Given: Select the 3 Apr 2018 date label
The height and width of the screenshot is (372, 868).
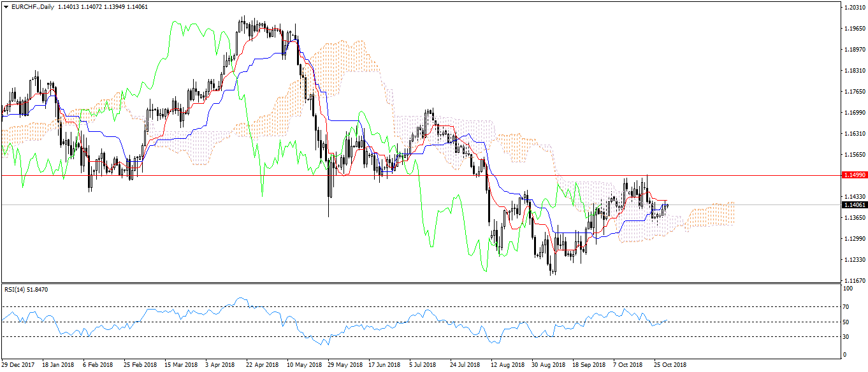Looking at the screenshot, I should (220, 365).
